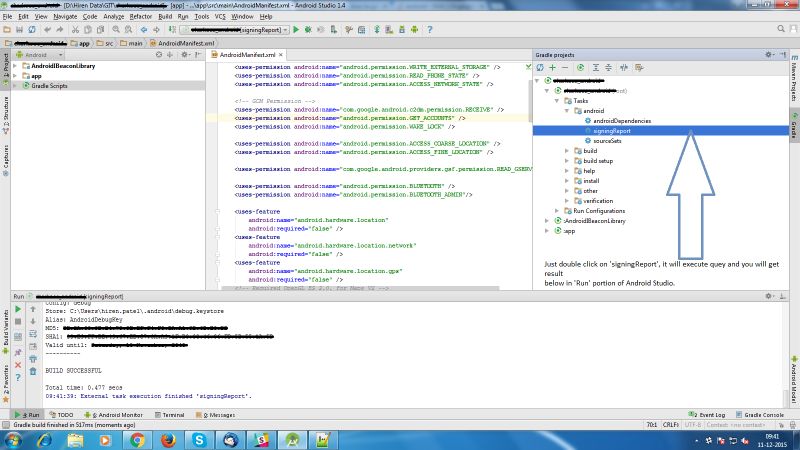Click the Windows Start button
The width and height of the screenshot is (800, 450).
coord(13,440)
